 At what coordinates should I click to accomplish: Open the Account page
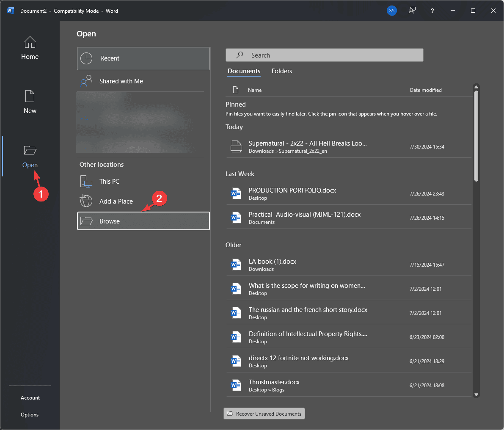click(x=30, y=397)
